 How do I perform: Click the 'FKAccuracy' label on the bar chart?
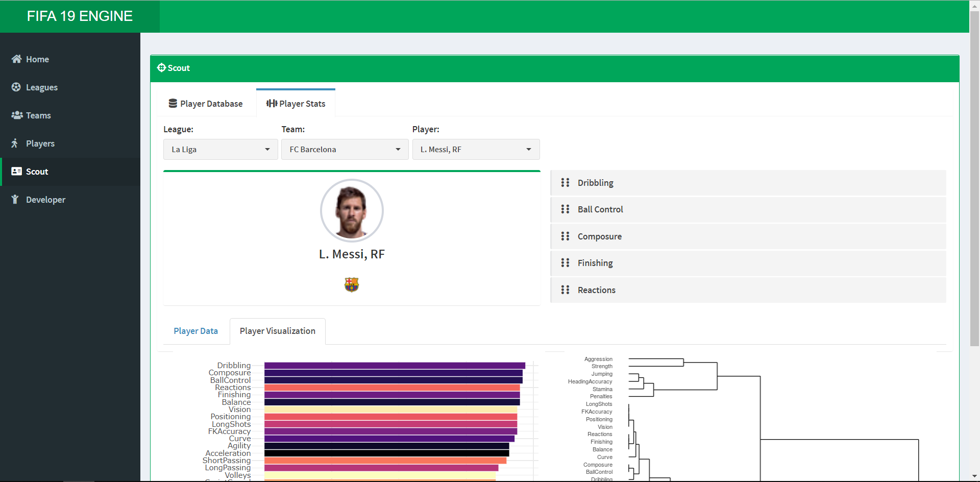point(229,431)
